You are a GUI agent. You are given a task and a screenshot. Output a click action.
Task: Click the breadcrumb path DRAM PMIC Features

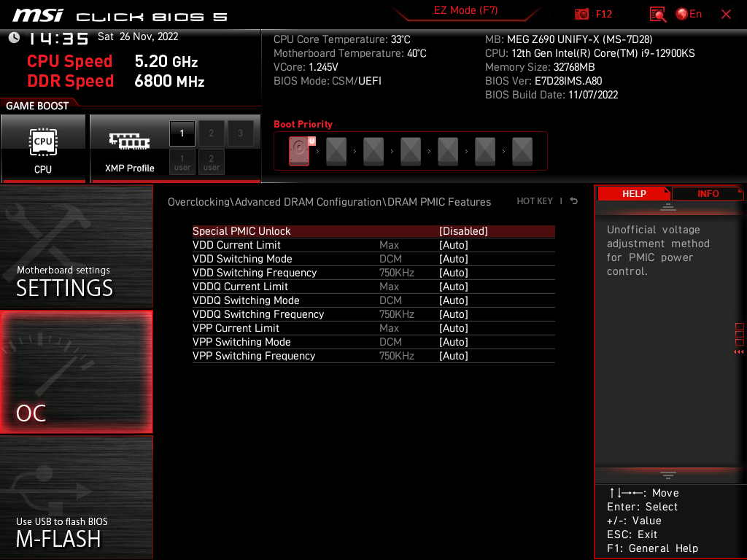coord(438,202)
